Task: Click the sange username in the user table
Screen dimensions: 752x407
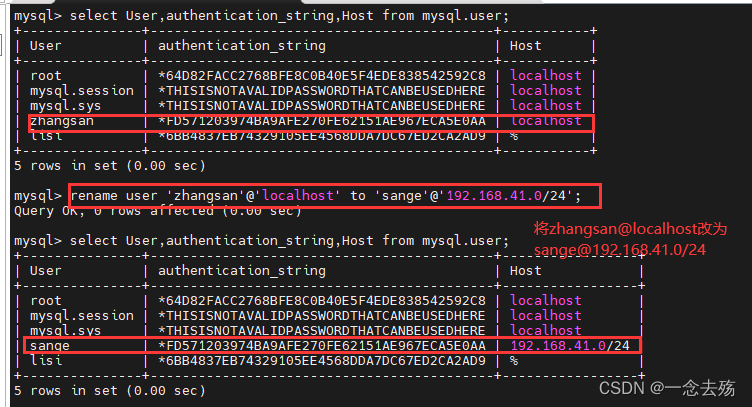Action: 51,345
